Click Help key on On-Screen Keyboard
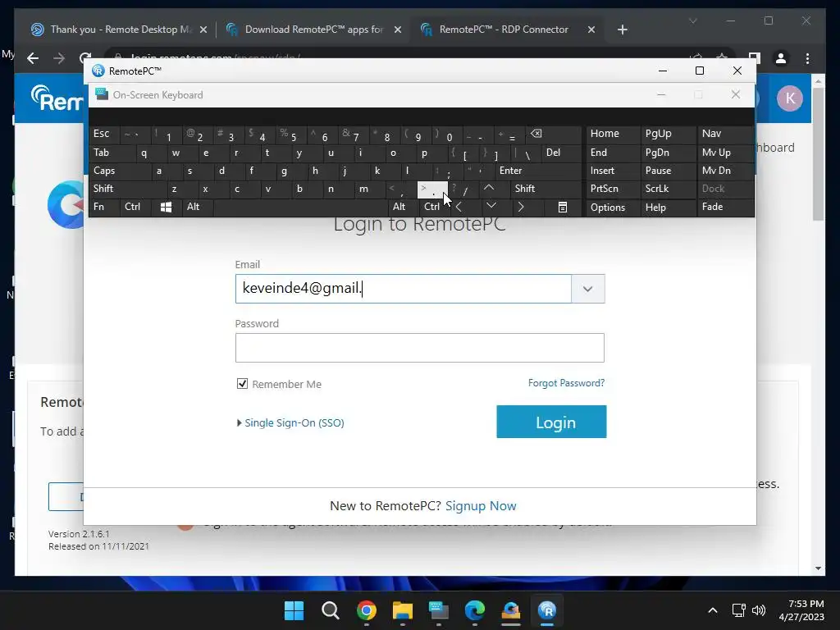Image resolution: width=840 pixels, height=630 pixels. (x=668, y=208)
